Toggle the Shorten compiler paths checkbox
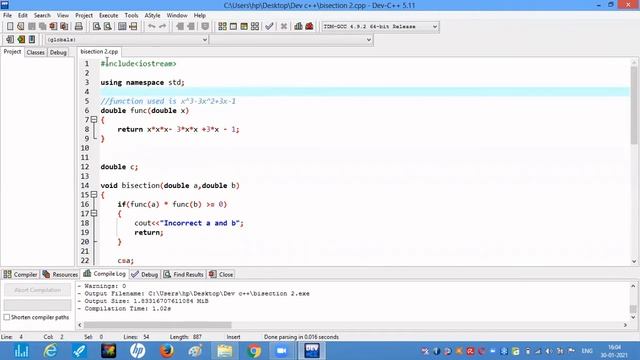Viewport: 640px width, 360px height. click(x=7, y=317)
